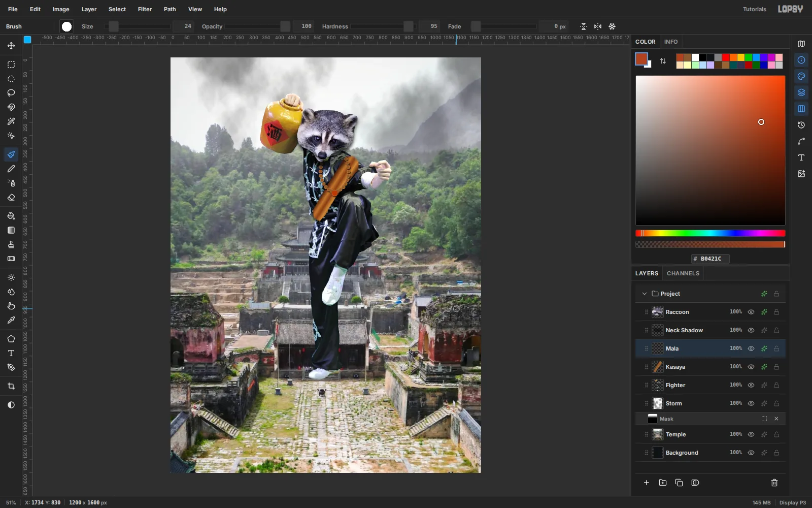Remove the Storm layer mask
This screenshot has width=812, height=508.
[776, 419]
